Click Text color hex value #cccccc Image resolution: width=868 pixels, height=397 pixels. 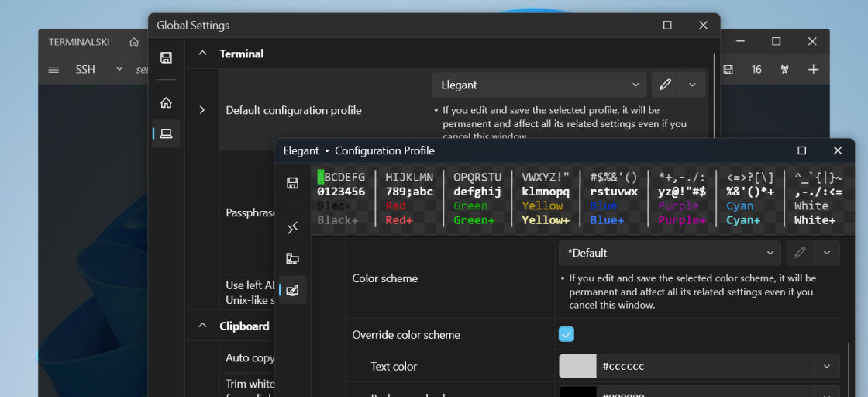[623, 367]
